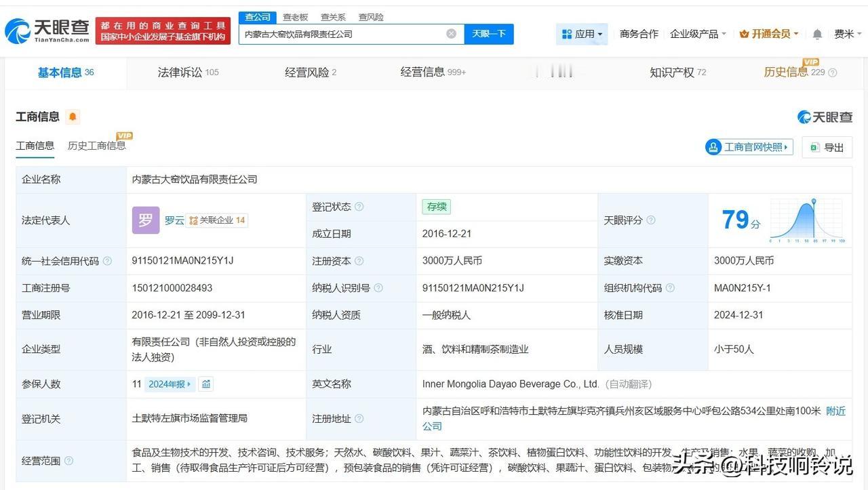Click help icon next to 注册地址
This screenshot has height=490, width=868.
359,419
